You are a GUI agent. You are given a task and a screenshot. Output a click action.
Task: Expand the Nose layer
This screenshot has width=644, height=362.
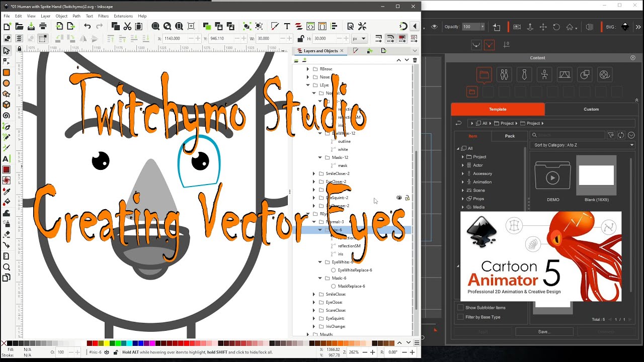(308, 77)
